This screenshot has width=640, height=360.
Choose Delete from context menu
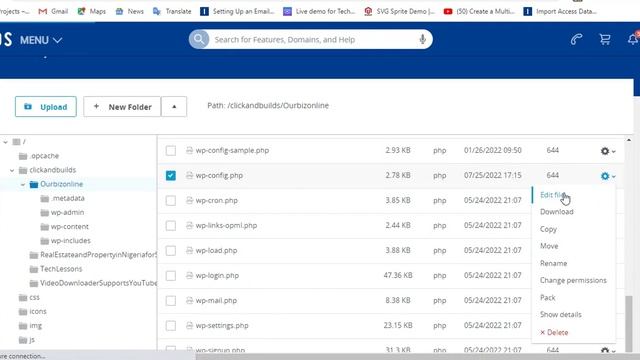tap(554, 333)
